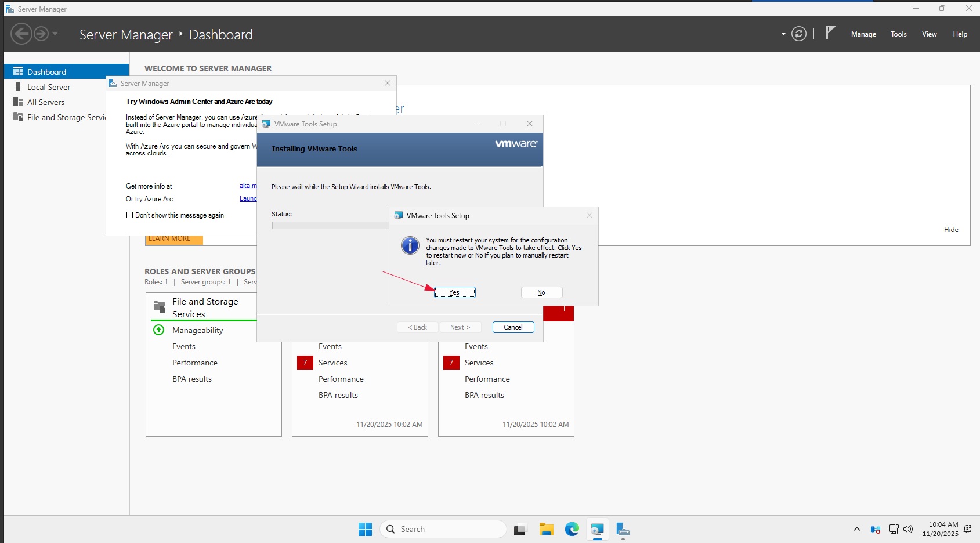
Task: Open the Tools menu
Action: point(898,34)
